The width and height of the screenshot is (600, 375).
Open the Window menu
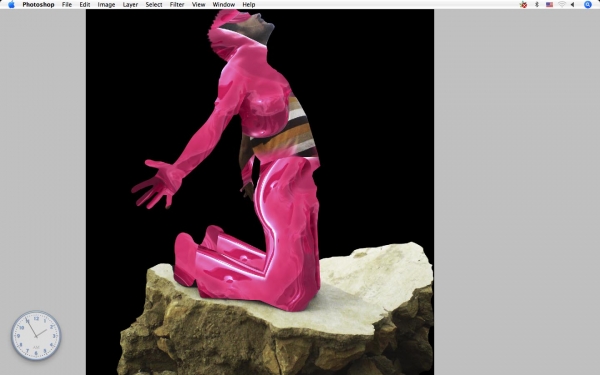(223, 5)
